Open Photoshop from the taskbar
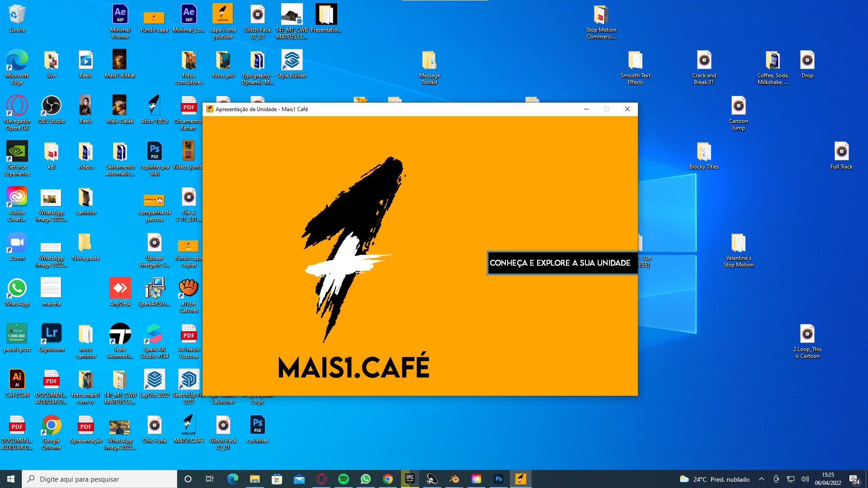 (499, 479)
